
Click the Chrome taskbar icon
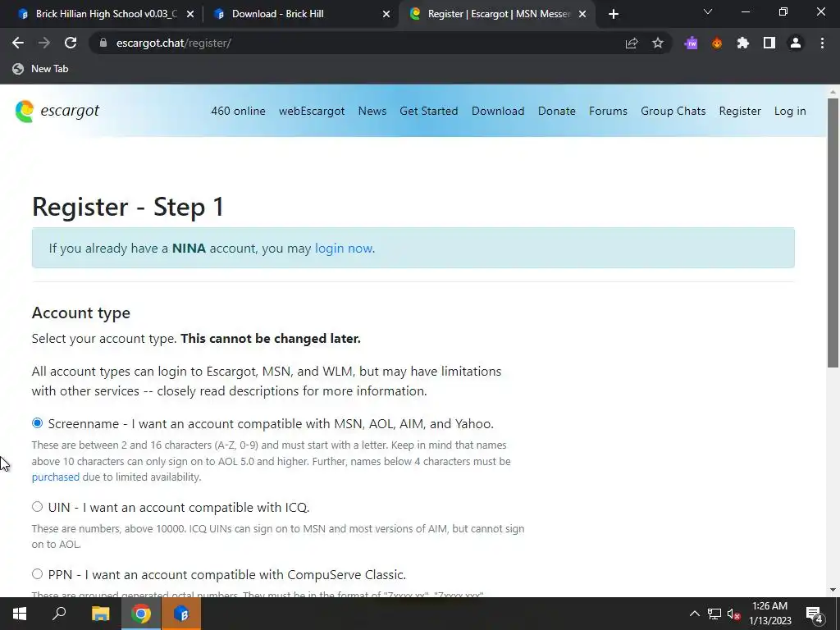coord(141,614)
